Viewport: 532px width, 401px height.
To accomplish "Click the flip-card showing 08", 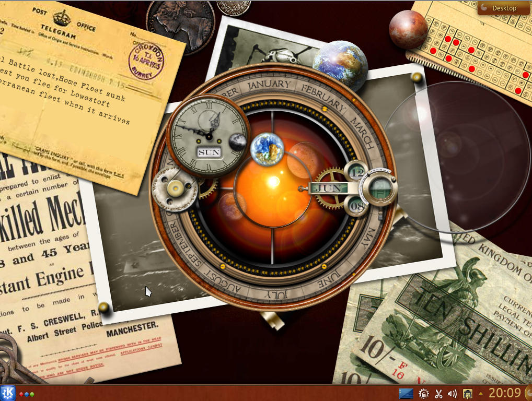I will [357, 205].
